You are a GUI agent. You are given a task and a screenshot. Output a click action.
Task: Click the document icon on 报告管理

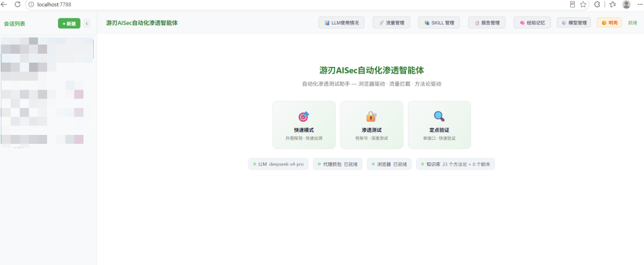pyautogui.click(x=477, y=23)
